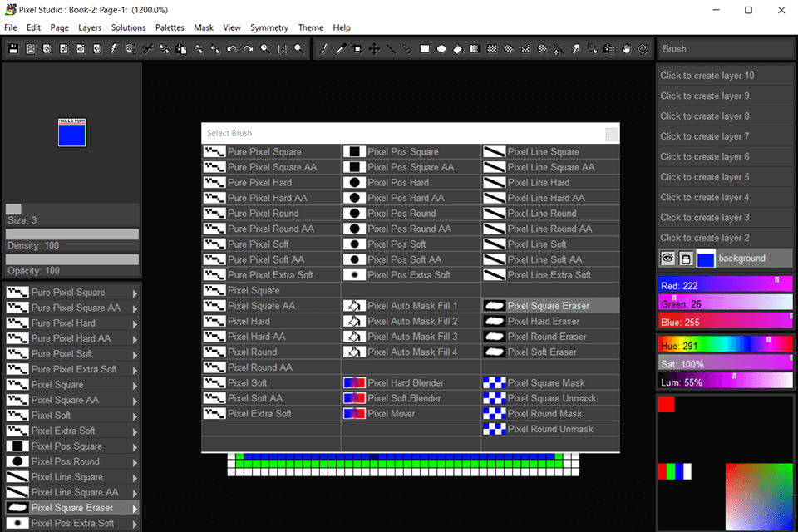This screenshot has width=798, height=532.
Task: Adjust the Red color slider
Action: pyautogui.click(x=725, y=285)
